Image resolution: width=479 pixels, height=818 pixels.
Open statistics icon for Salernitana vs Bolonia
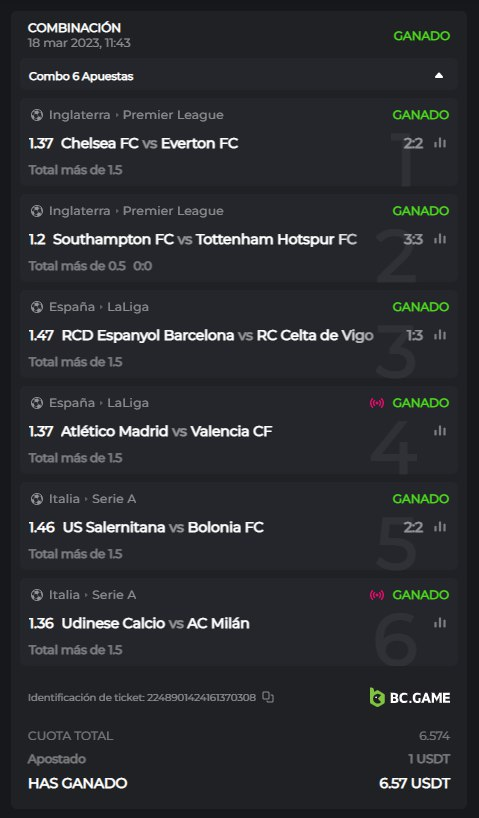(440, 527)
